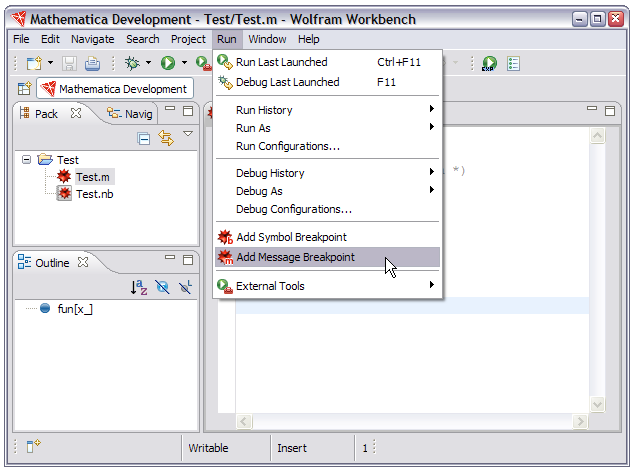Viewport: 634px width, 470px height.
Task: Close the Outline view tab
Action: click(x=83, y=262)
